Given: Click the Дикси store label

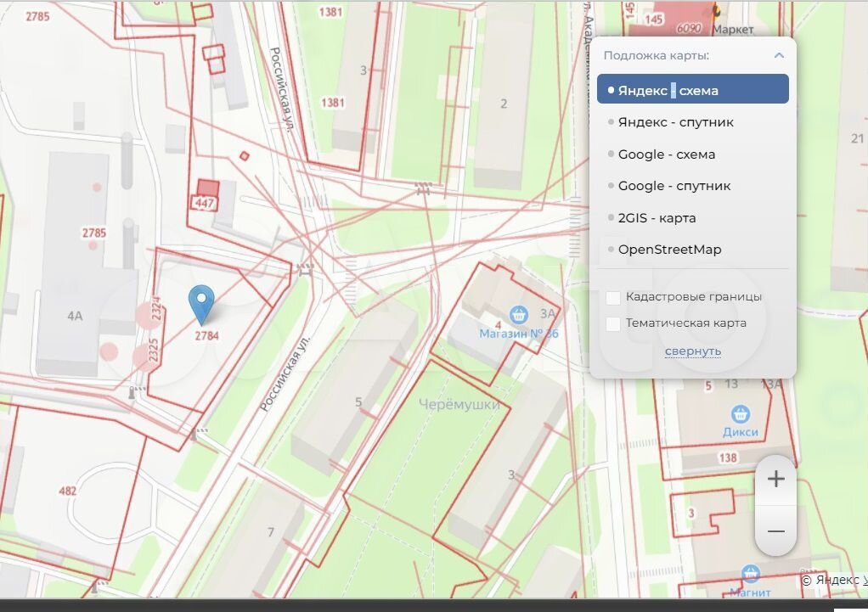Looking at the screenshot, I should point(740,431).
